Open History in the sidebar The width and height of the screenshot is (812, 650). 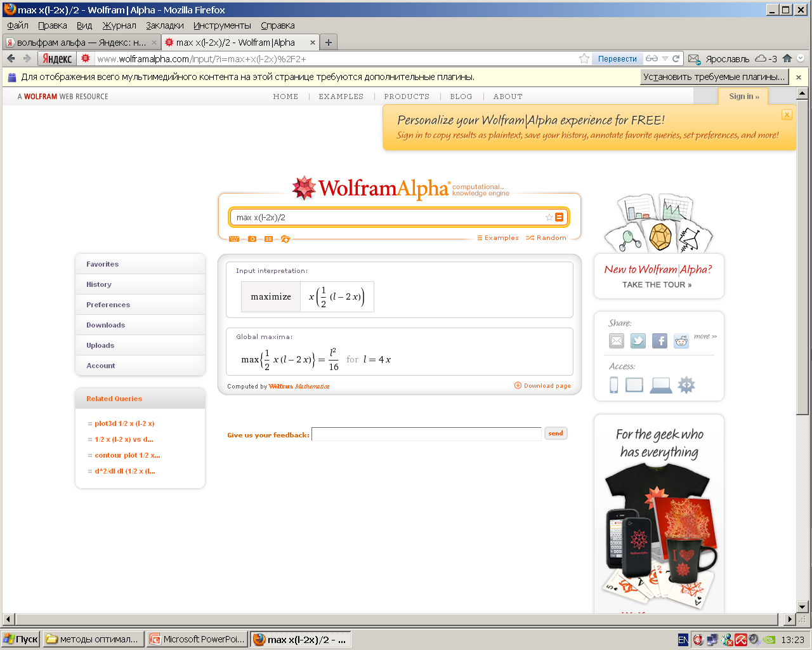pos(140,284)
